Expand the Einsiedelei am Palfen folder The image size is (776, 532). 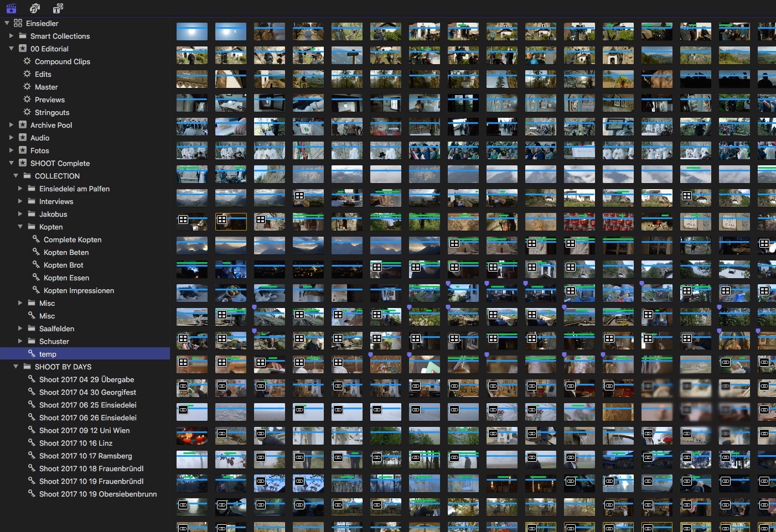(x=20, y=189)
